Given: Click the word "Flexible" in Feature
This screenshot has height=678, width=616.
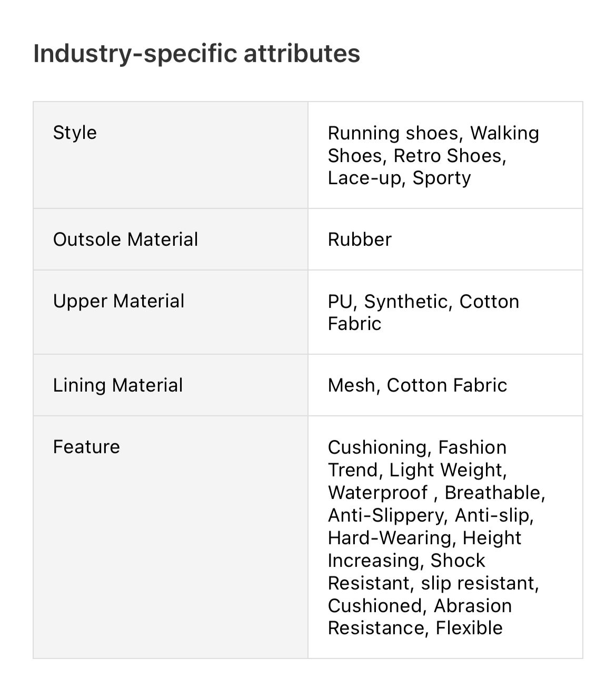Looking at the screenshot, I should tap(469, 628).
